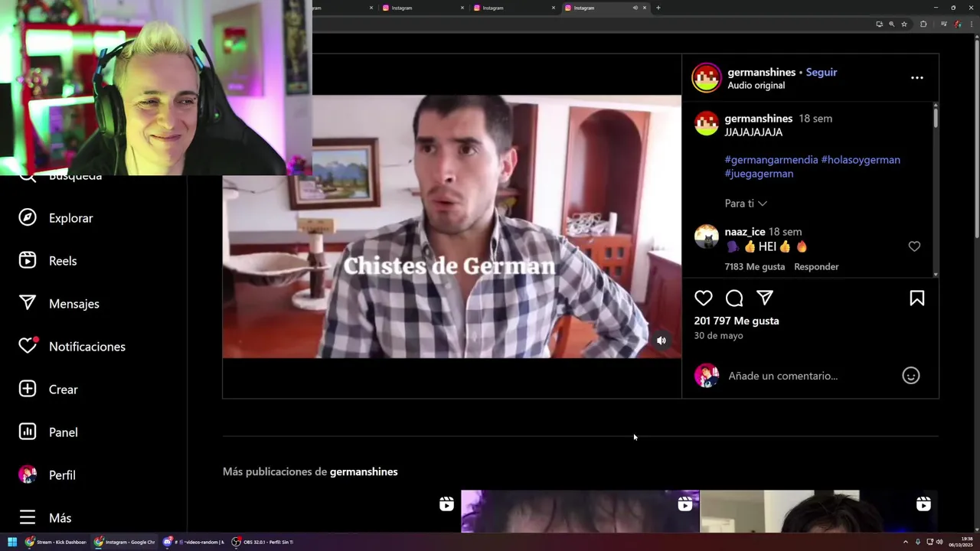
Task: Open the #holasoygerman hashtag
Action: [861, 160]
